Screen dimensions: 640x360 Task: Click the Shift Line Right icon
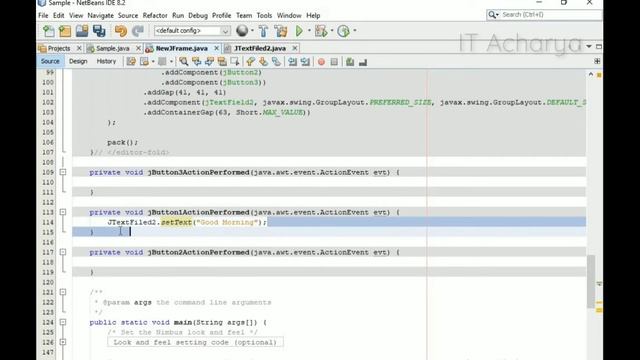point(305,62)
